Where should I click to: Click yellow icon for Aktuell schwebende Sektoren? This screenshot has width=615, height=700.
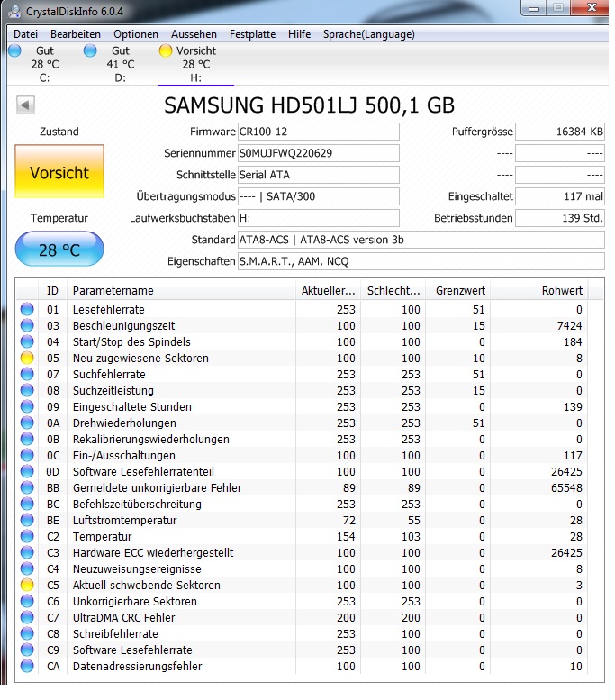coord(27,585)
